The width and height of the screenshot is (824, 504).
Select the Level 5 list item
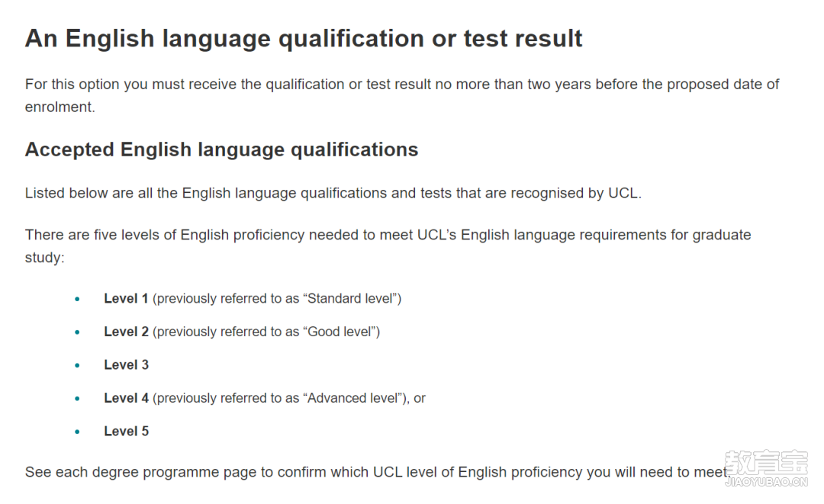[126, 431]
